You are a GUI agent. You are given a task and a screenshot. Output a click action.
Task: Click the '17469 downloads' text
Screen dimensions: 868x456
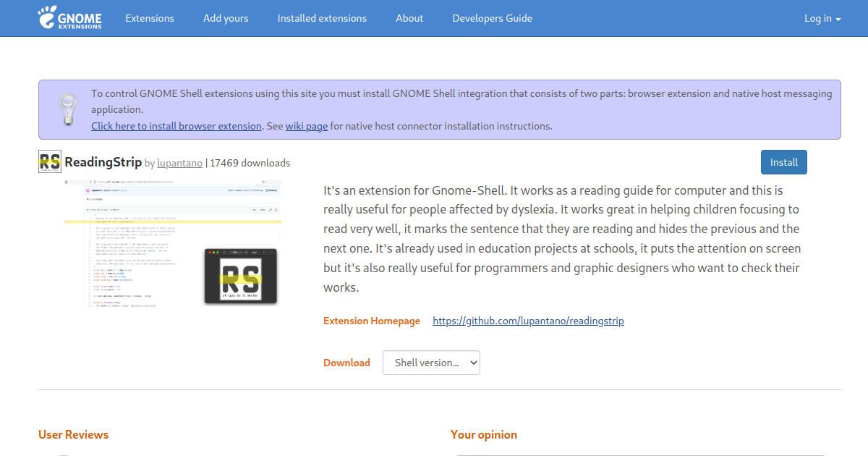250,163
